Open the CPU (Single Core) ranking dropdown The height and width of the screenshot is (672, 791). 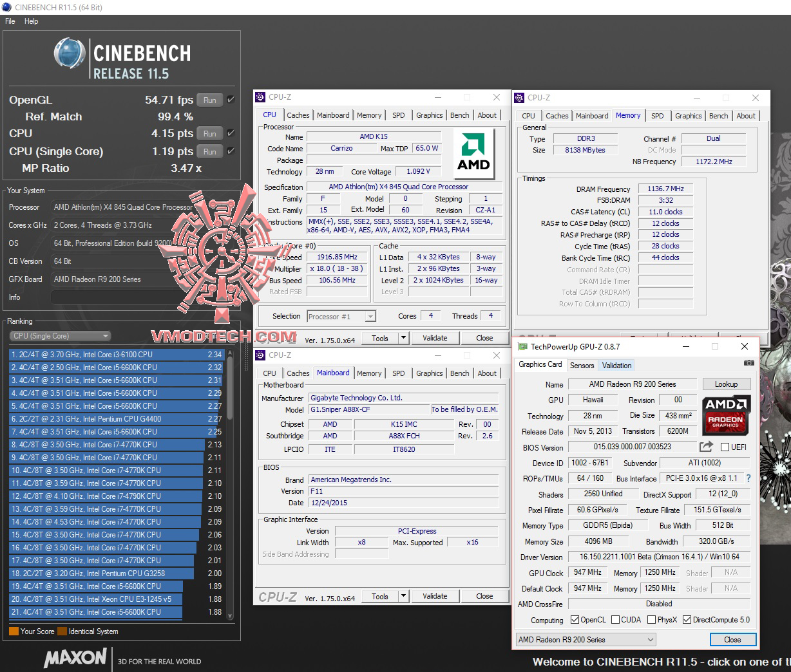click(x=60, y=336)
